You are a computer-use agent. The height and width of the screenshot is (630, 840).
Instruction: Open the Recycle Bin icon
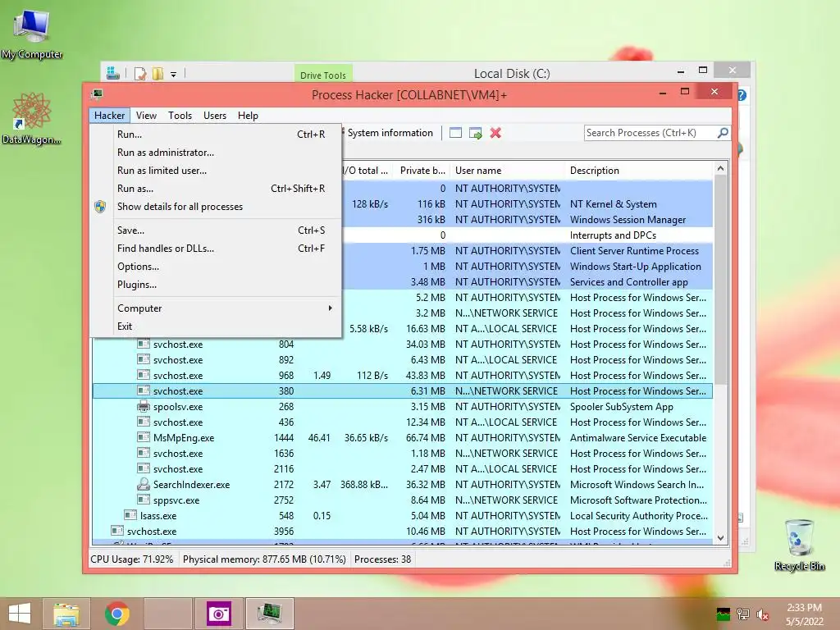(799, 546)
